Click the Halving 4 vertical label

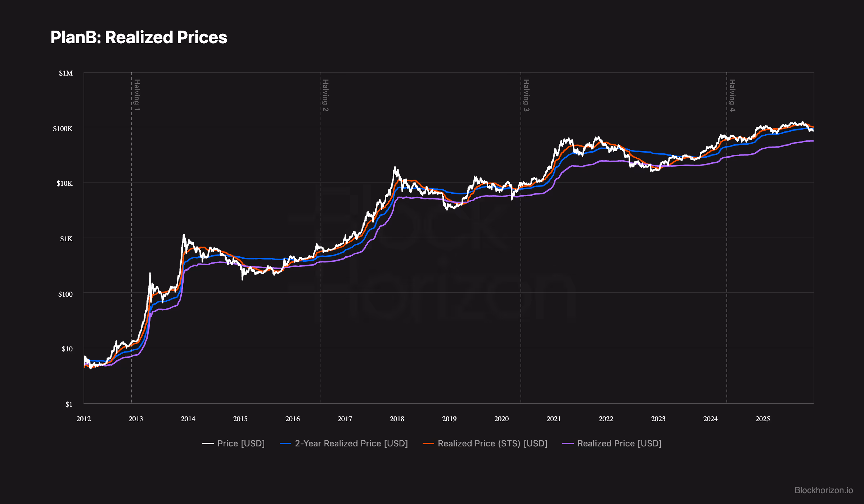click(732, 95)
